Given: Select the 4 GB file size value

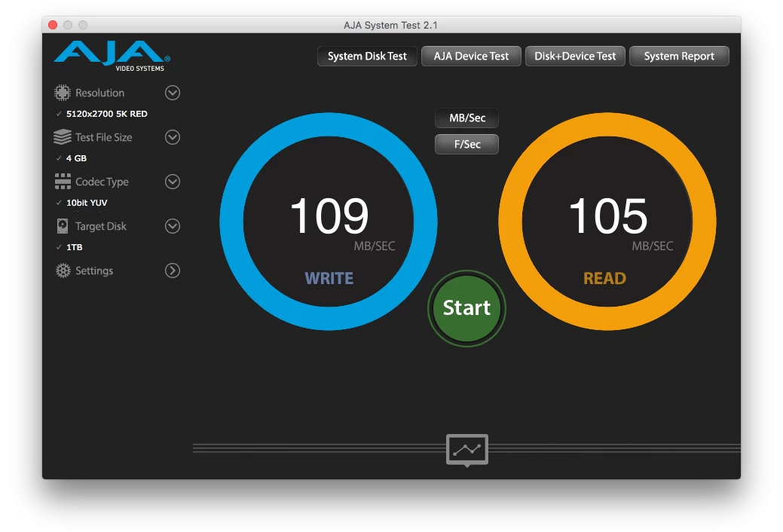Looking at the screenshot, I should tap(76, 158).
